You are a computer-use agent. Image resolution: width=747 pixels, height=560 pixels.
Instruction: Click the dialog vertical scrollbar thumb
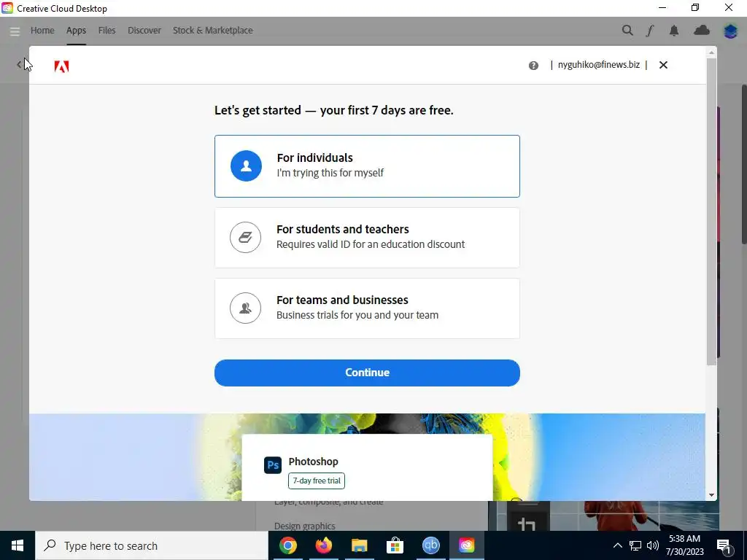[x=711, y=211]
